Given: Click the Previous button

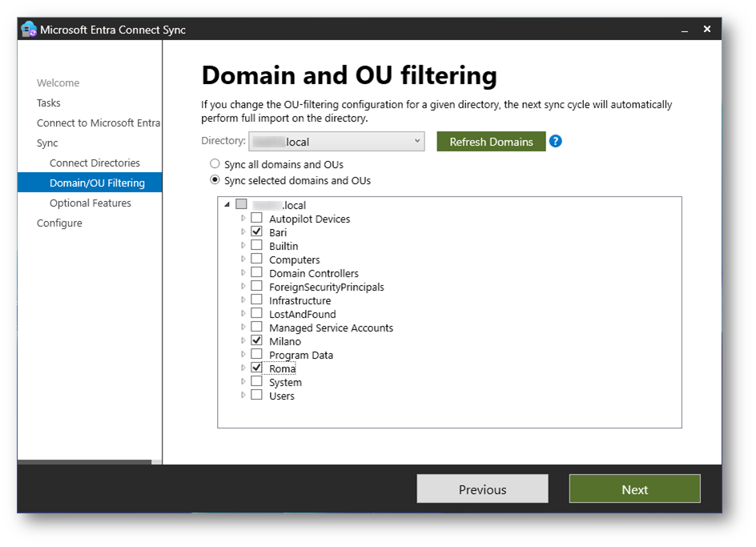Looking at the screenshot, I should [x=482, y=489].
